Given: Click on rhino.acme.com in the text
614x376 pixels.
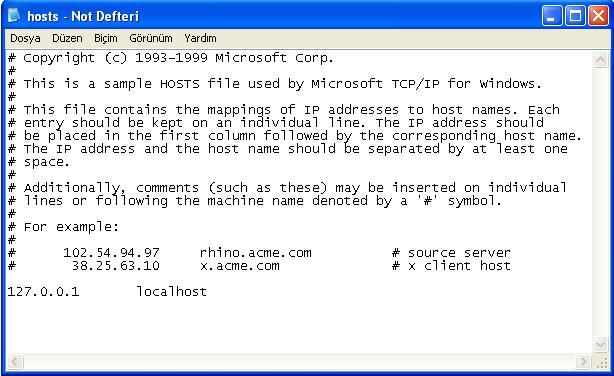Looking at the screenshot, I should click(x=255, y=253).
